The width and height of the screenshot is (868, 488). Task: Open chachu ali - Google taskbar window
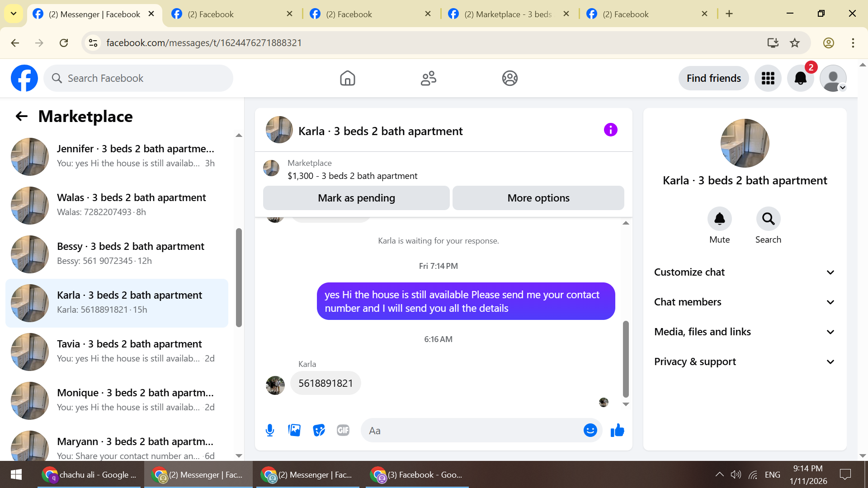coord(90,475)
